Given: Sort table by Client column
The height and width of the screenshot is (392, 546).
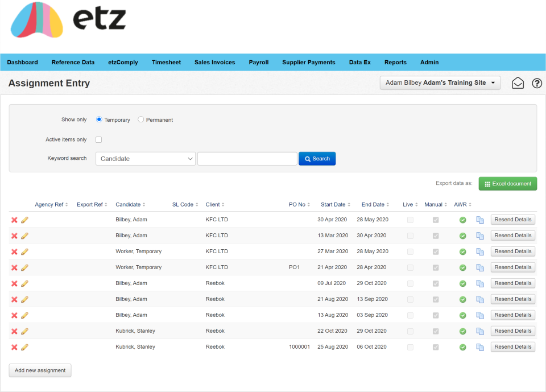Looking at the screenshot, I should [215, 205].
